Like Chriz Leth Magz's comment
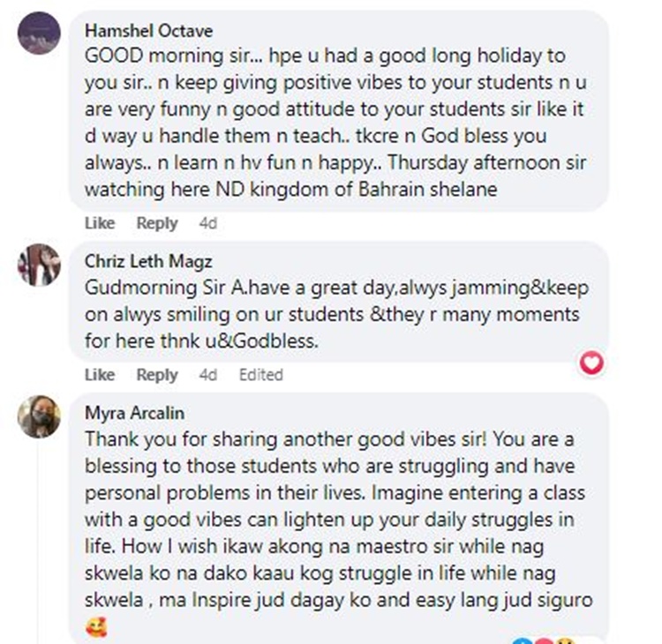Screen dimensions: 662x644 pyautogui.click(x=100, y=375)
